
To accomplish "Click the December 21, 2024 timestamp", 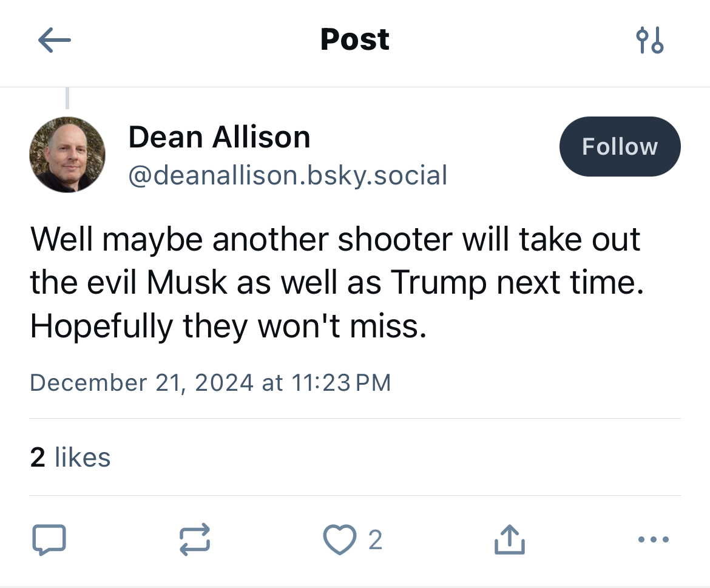I will point(210,383).
